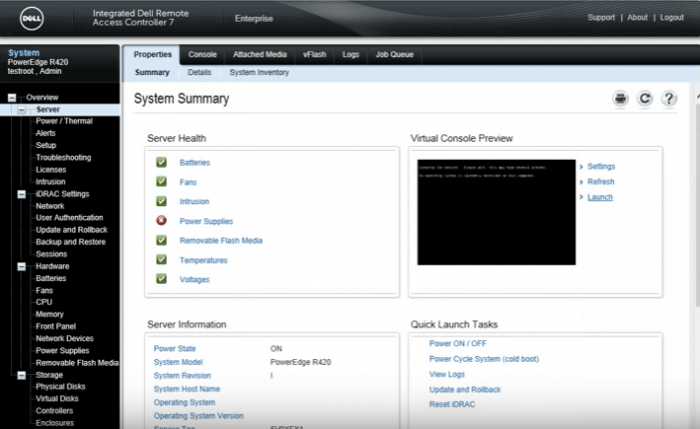Screen dimensions: 700x429
Task: Open the Console tab
Action: click(202, 54)
